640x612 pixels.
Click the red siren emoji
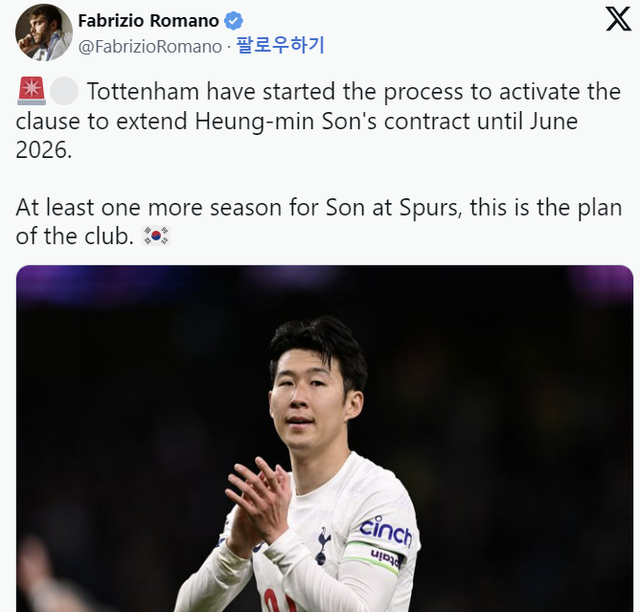(31, 91)
